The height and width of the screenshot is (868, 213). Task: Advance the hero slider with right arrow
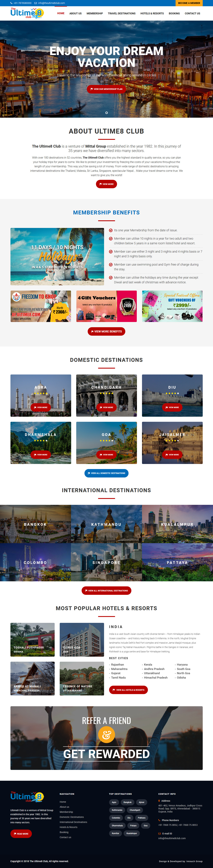click(199, 69)
